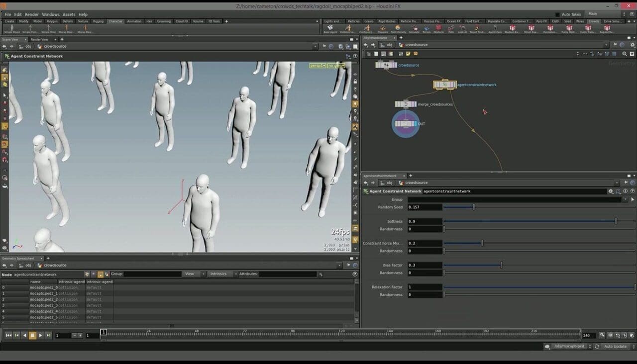Open Group field dropdown arrow in parameters
The image size is (637, 364).
click(x=626, y=199)
